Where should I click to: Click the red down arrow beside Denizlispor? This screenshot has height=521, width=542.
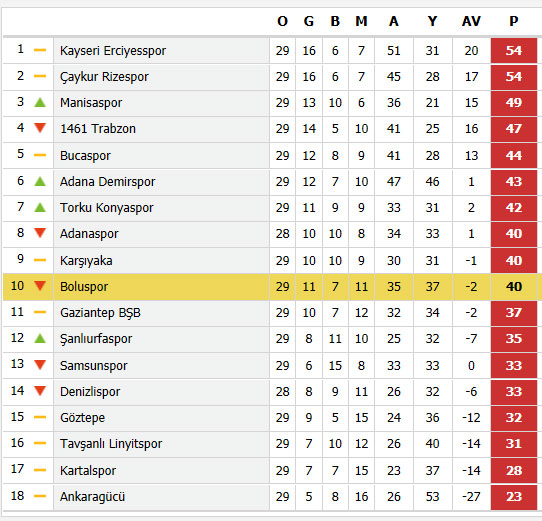(40, 391)
